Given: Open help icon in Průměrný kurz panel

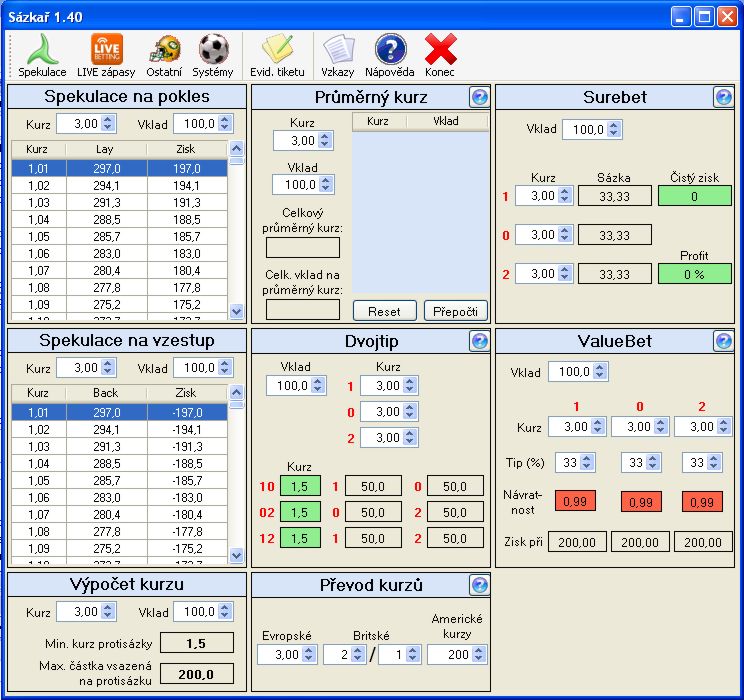Looking at the screenshot, I should (x=479, y=97).
